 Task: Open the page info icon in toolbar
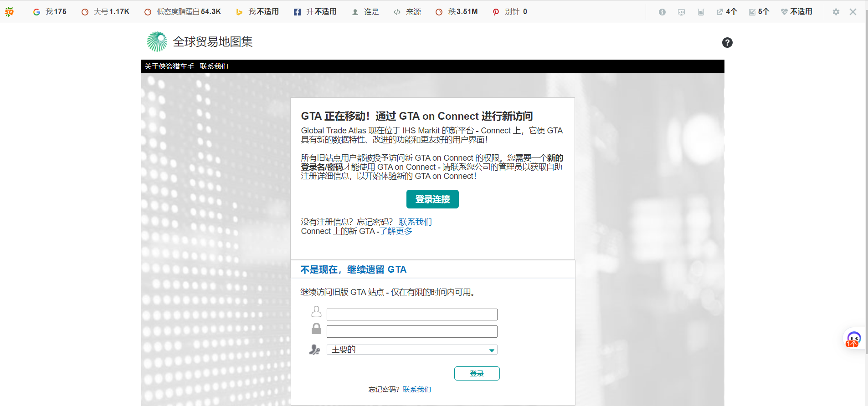point(662,12)
